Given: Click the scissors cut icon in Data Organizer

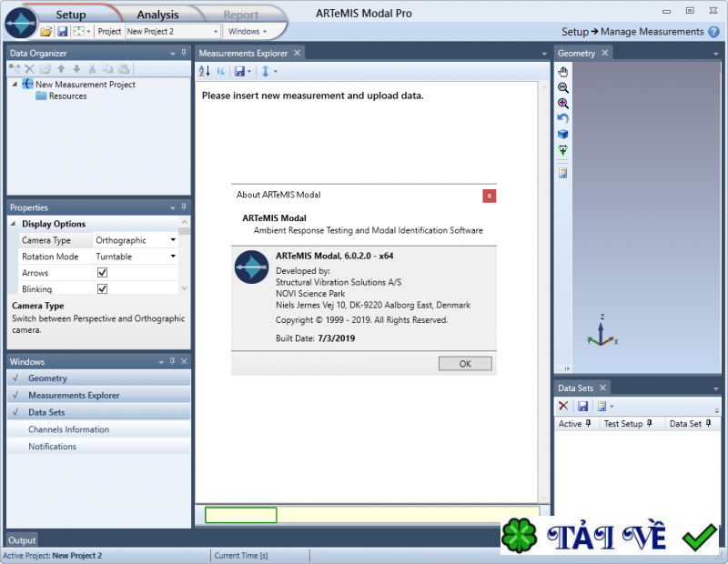Looking at the screenshot, I should 92,68.
